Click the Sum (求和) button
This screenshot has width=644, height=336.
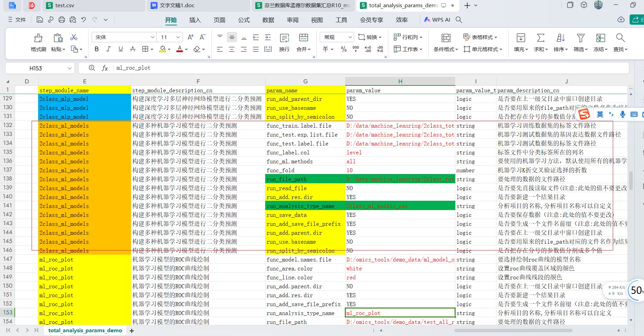(541, 43)
